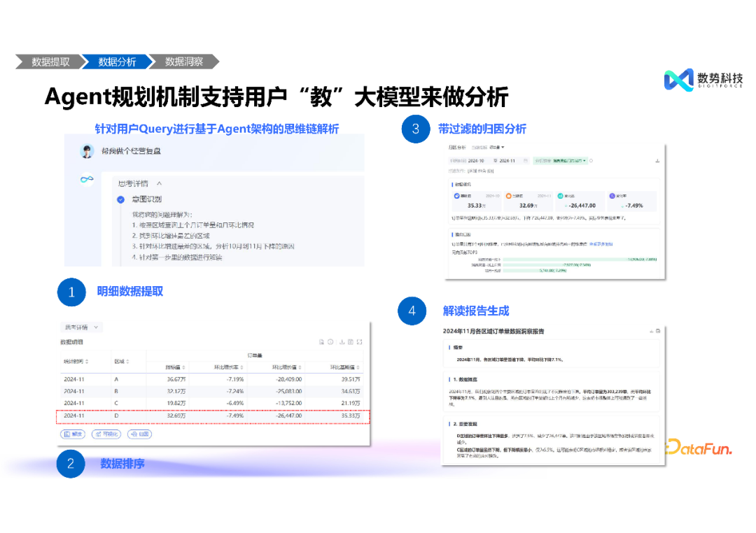Open the 思考详情 dropdown above the table
The height and width of the screenshot is (533, 756).
pos(80,327)
